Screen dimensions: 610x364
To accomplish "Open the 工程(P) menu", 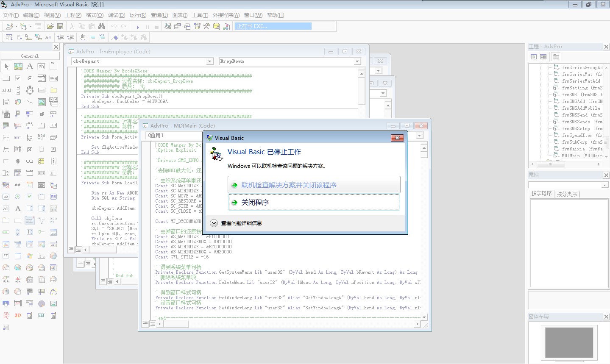I will pyautogui.click(x=73, y=15).
